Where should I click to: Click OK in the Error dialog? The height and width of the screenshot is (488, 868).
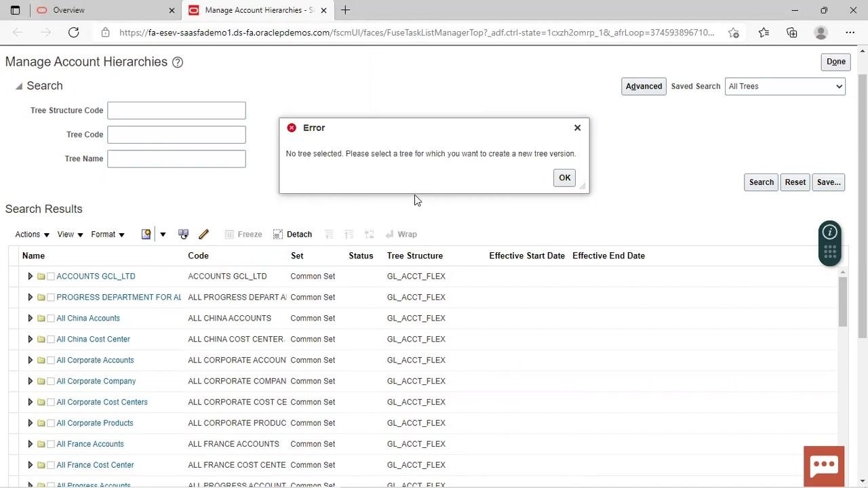565,178
